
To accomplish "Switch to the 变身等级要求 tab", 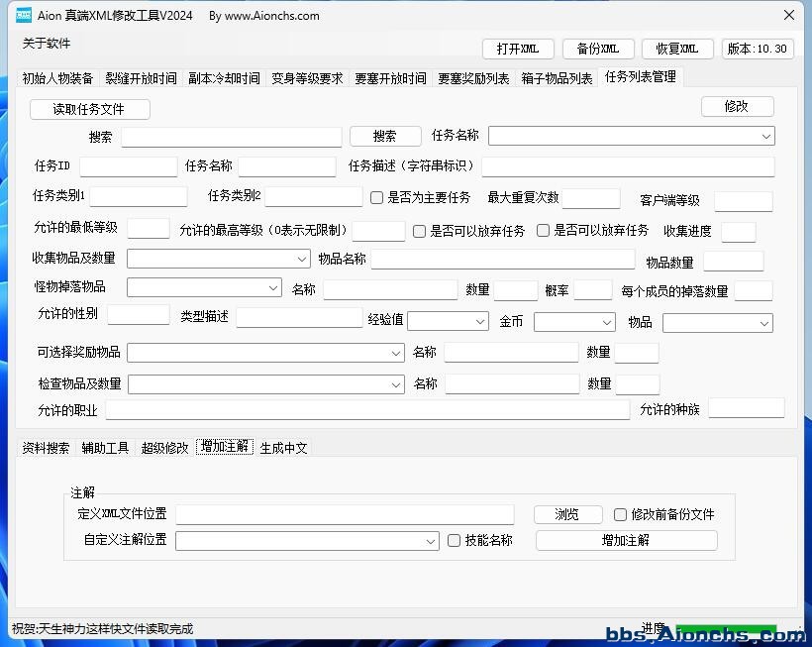I will pyautogui.click(x=308, y=78).
